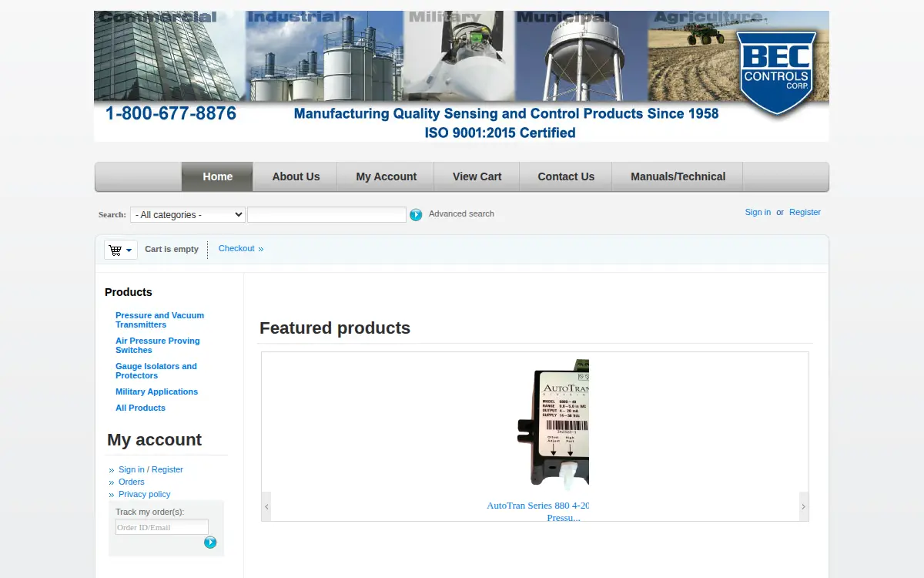Open the AutoTran Series 880 product title link
This screenshot has width=924, height=578.
pyautogui.click(x=537, y=512)
